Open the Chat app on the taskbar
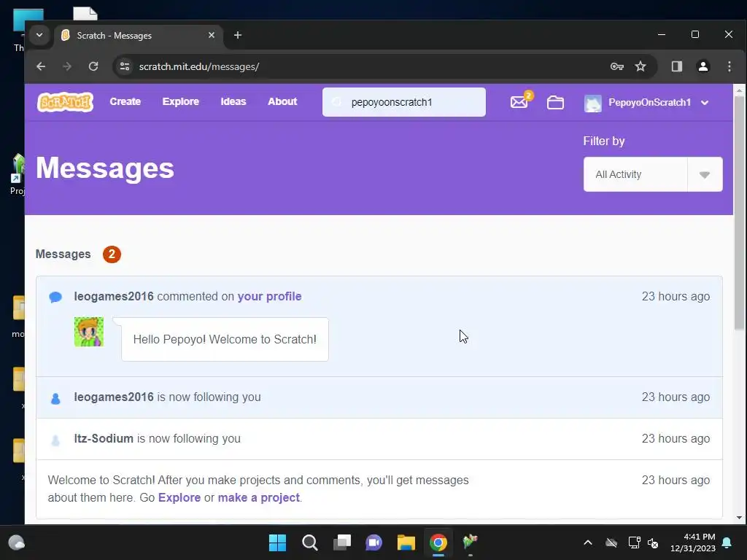The image size is (747, 560). (x=374, y=542)
